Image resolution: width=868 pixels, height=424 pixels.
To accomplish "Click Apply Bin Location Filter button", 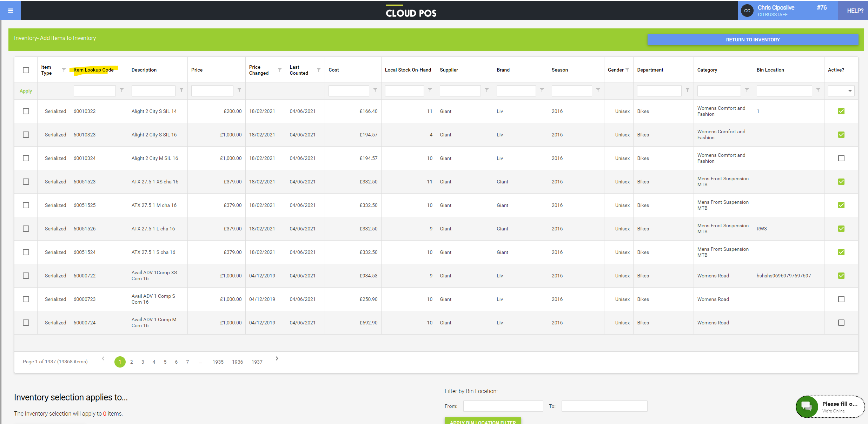I will click(x=483, y=421).
